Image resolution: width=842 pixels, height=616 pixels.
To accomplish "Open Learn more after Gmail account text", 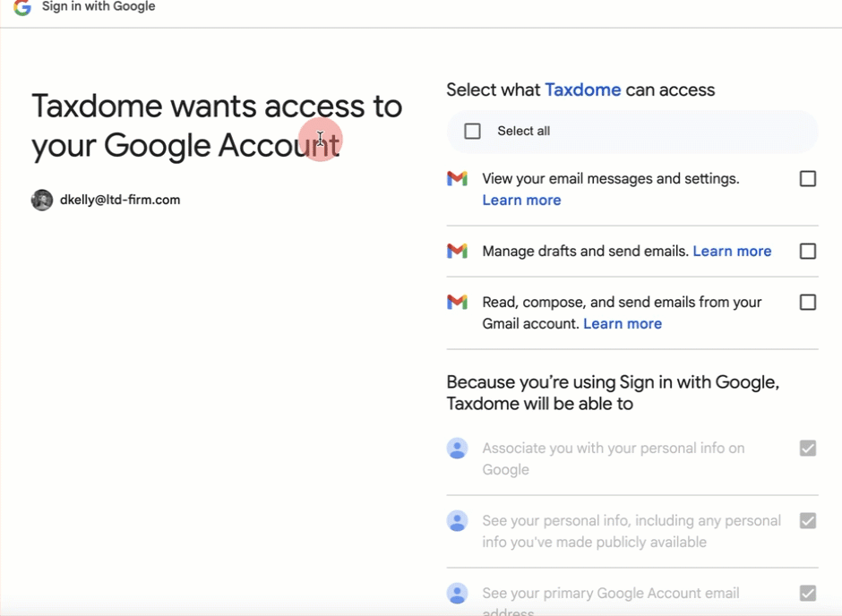I will point(623,324).
